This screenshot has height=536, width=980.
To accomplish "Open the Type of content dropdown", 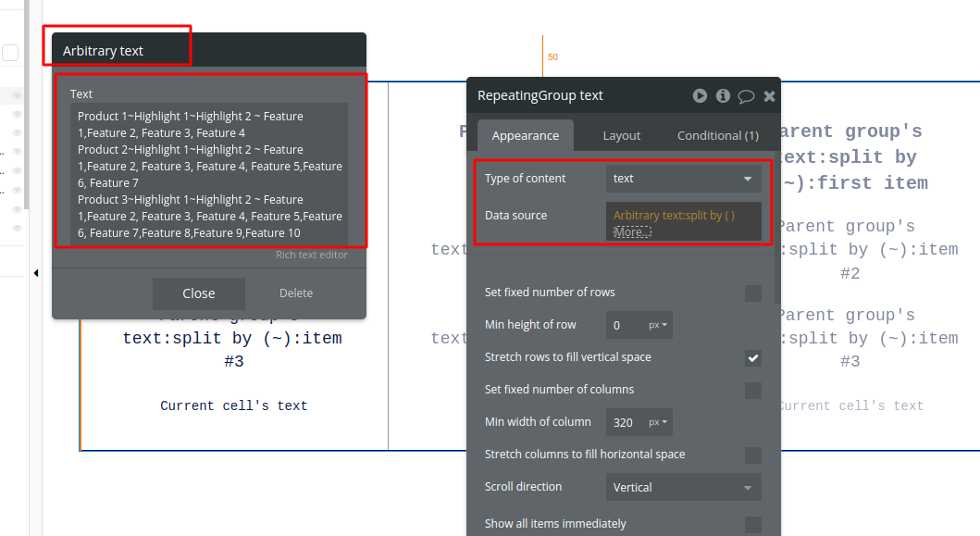I will (683, 179).
